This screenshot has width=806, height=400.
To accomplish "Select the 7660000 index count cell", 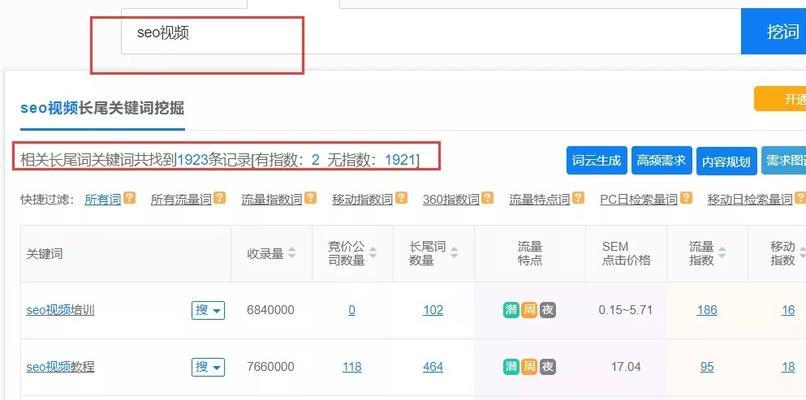I will 270,367.
